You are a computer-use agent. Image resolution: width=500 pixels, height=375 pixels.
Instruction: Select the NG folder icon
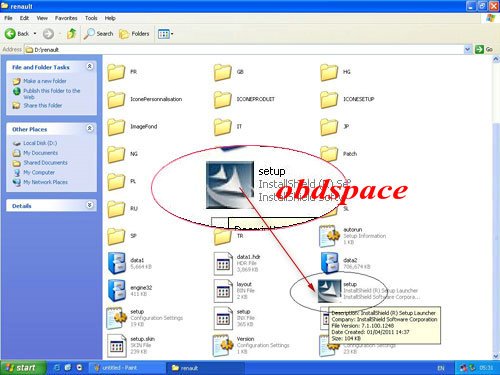click(x=116, y=154)
